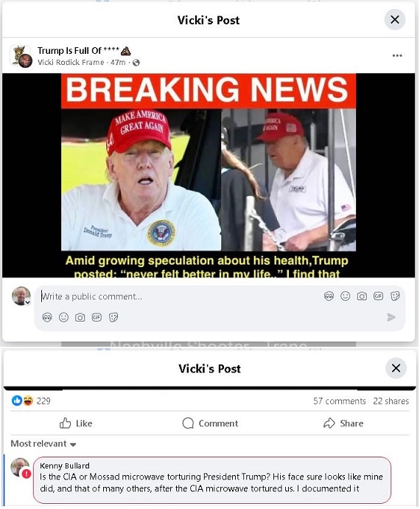Like Vicki's post

click(x=76, y=423)
